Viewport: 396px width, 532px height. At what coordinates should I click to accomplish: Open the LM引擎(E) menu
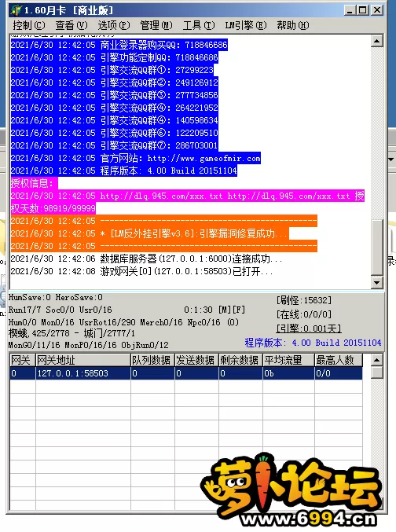point(246,25)
